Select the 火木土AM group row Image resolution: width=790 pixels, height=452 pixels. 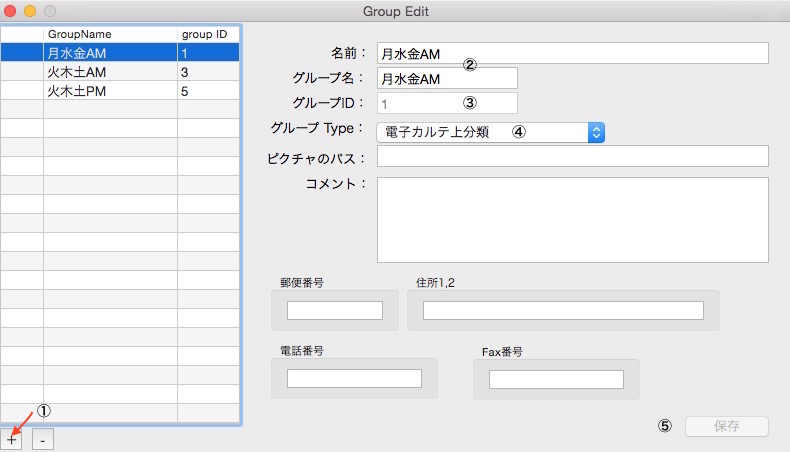click(x=110, y=72)
